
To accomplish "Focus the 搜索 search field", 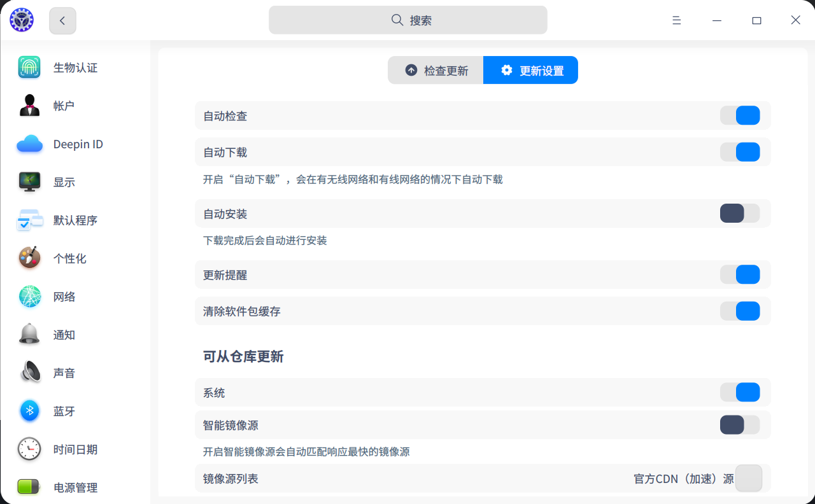I will pos(408,20).
